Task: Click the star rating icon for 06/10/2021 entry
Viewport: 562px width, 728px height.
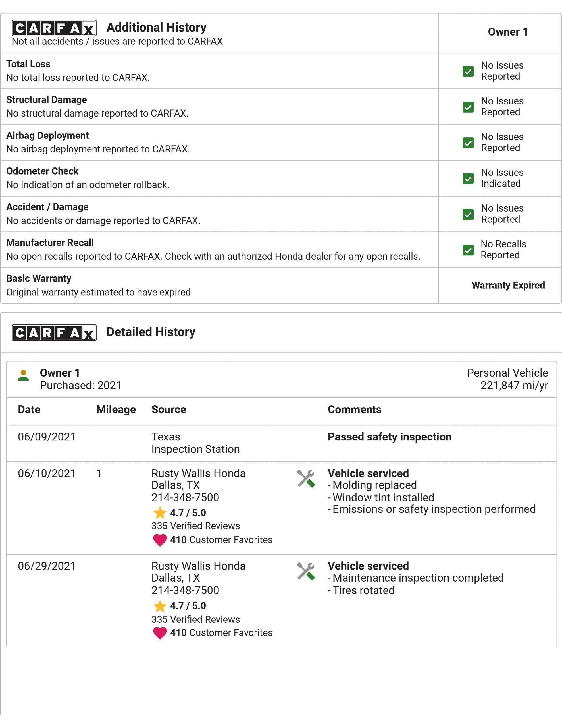Action: (160, 513)
